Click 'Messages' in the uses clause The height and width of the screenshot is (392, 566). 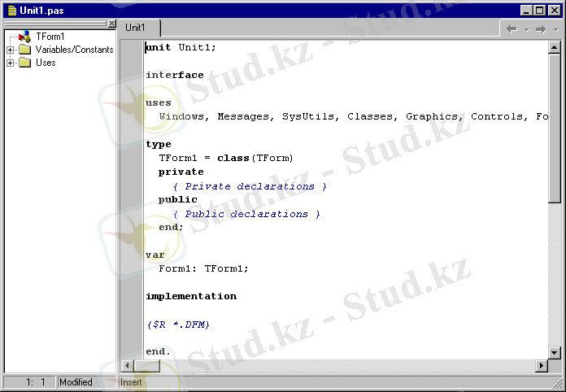click(x=243, y=116)
